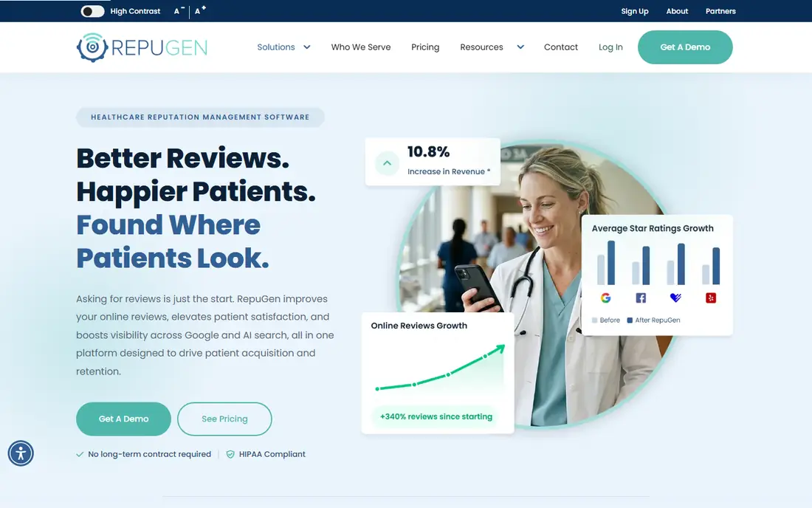
Task: Increase font size with A plus
Action: coord(200,10)
